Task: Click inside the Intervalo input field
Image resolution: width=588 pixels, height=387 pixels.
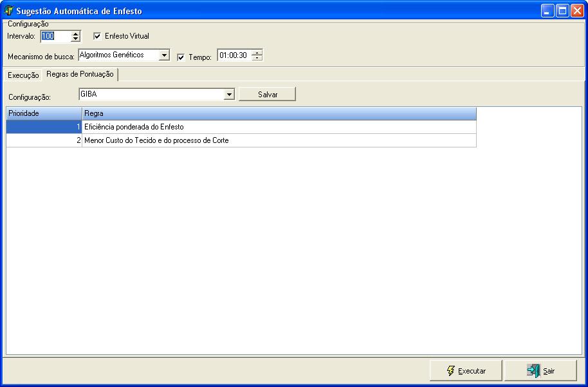Action: tap(55, 36)
